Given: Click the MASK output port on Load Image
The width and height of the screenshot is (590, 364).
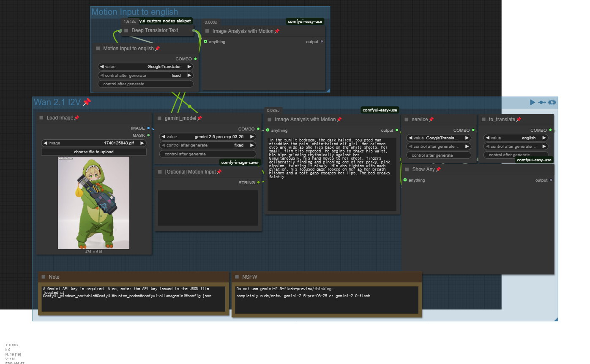Looking at the screenshot, I should coord(148,135).
